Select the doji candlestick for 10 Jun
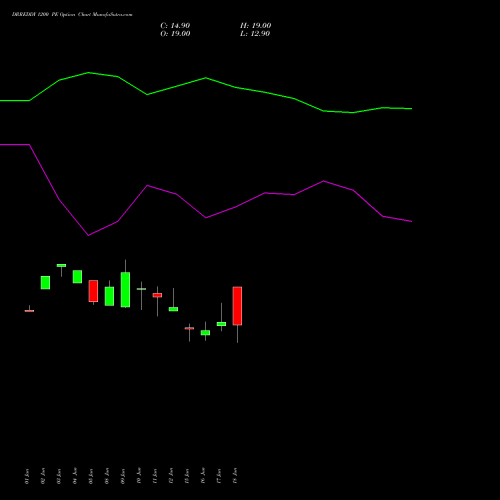The height and width of the screenshot is (500, 500). tap(141, 289)
